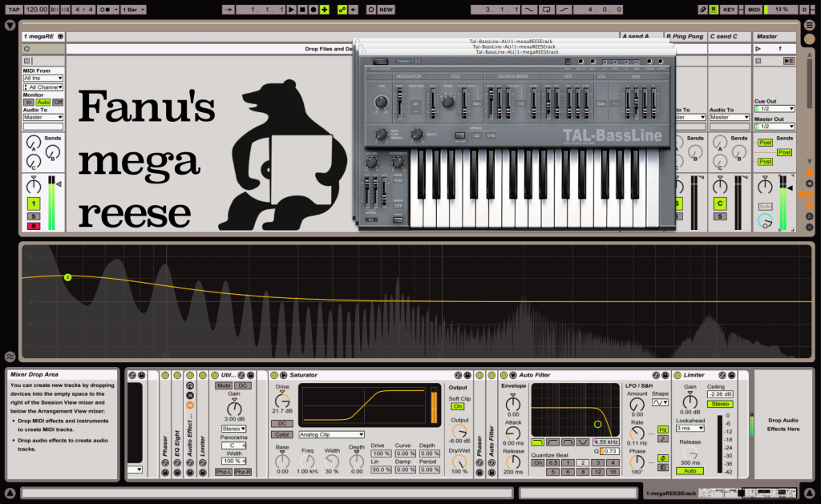This screenshot has height=504, width=821.
Task: Open the Cue Out 1/2 dropdown
Action: click(774, 109)
